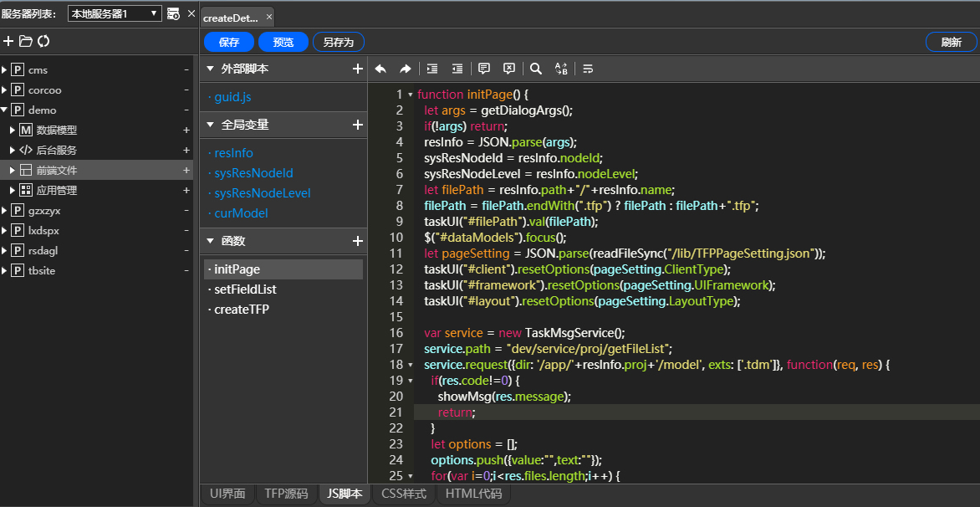The image size is (980, 507).
Task: Fold code at line 18 arrow
Action: click(x=410, y=365)
